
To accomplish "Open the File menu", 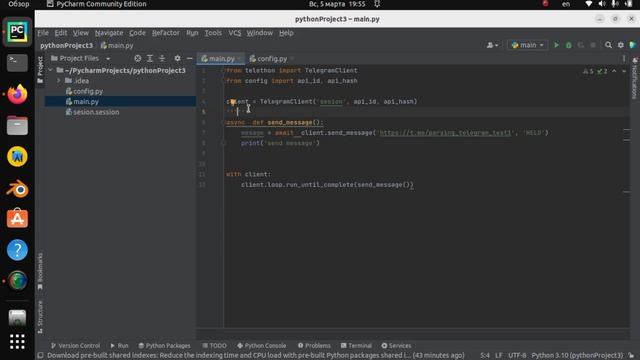I will [x=43, y=33].
